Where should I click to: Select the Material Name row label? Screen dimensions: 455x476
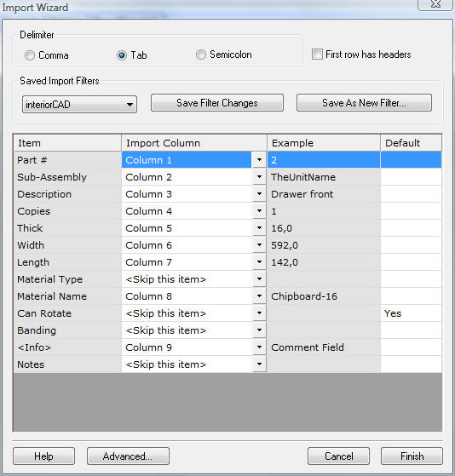[67, 295]
